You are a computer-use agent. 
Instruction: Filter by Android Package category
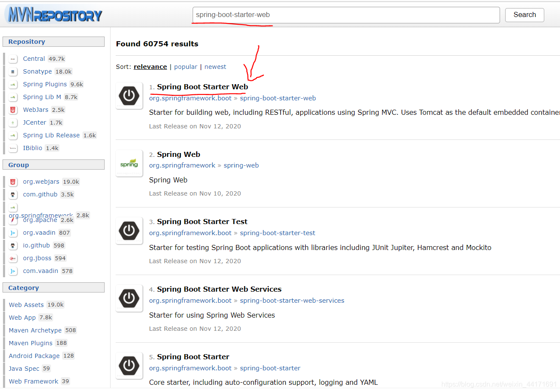coord(34,356)
